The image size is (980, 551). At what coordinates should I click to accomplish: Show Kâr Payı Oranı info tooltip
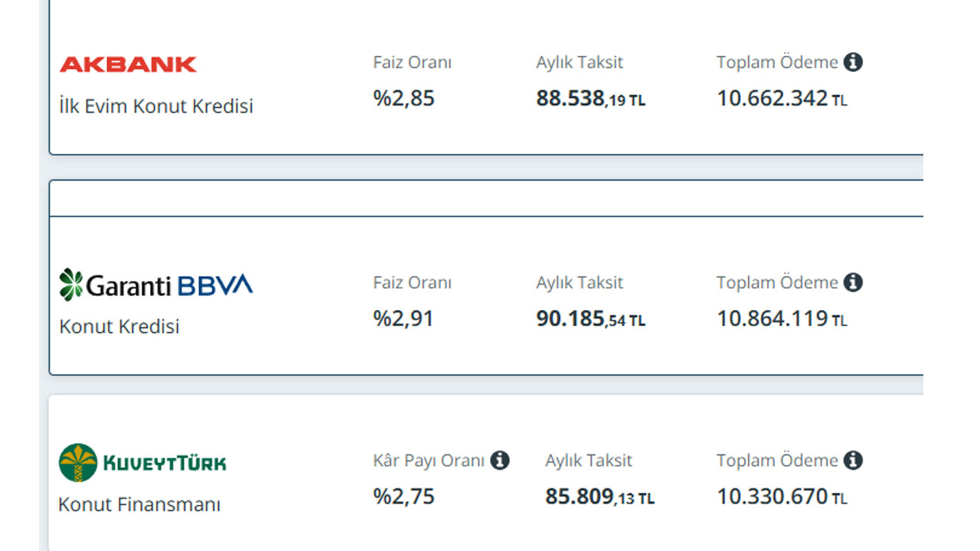(x=499, y=460)
